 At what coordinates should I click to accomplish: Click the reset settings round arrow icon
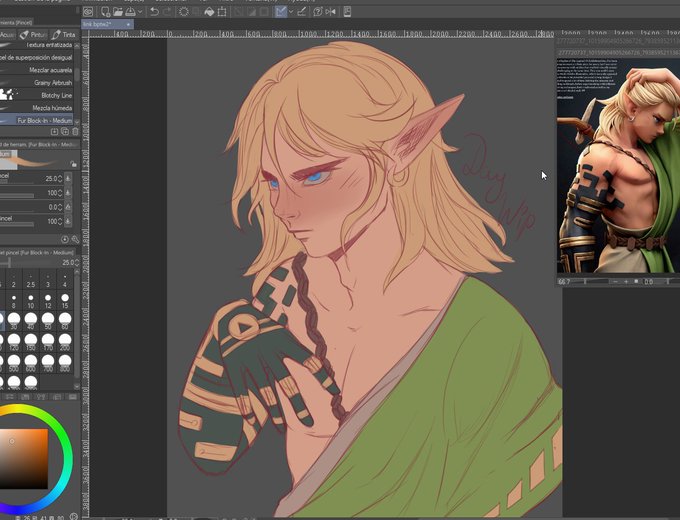pos(65,239)
